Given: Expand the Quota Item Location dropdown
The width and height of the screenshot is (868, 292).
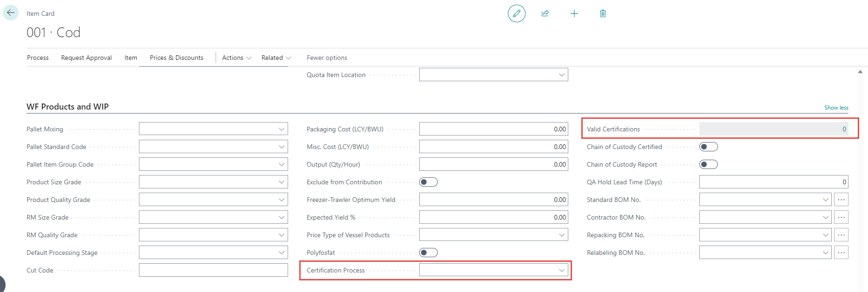Looking at the screenshot, I should [561, 75].
